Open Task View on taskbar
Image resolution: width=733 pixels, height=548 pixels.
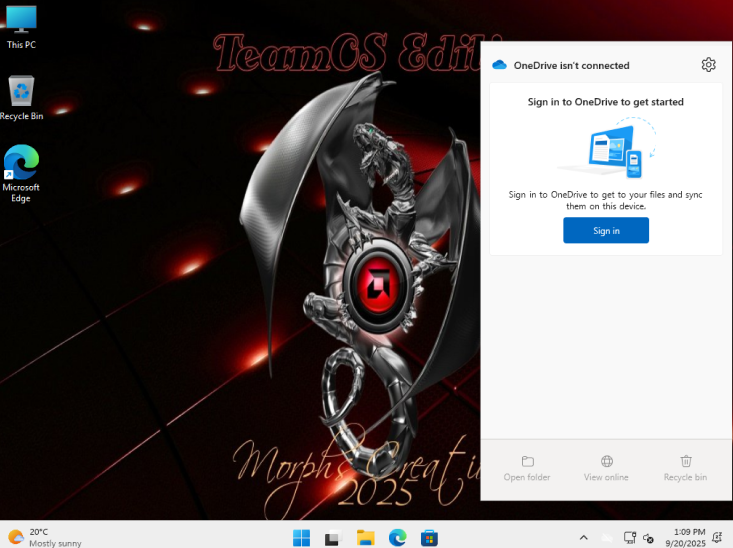[x=332, y=538]
